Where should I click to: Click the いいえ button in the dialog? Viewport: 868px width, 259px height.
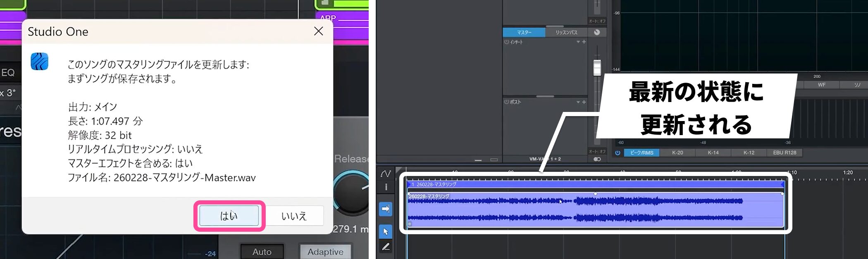pyautogui.click(x=294, y=216)
